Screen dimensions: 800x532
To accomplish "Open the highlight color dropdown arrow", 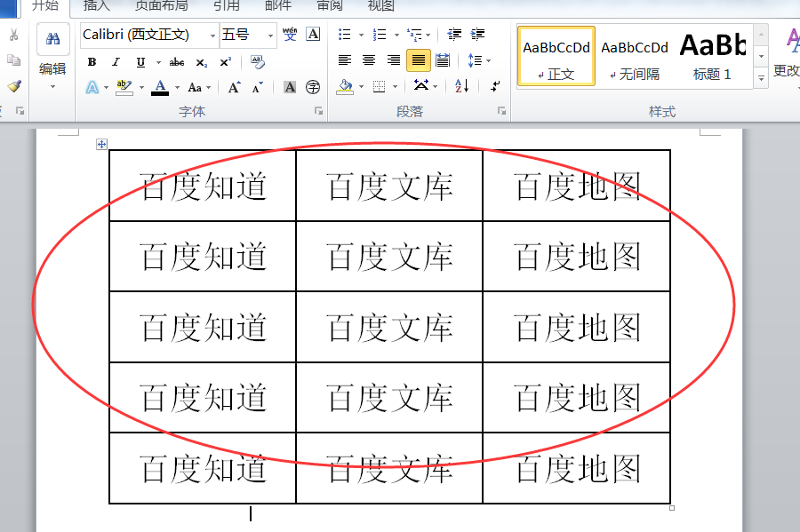I will (142, 88).
